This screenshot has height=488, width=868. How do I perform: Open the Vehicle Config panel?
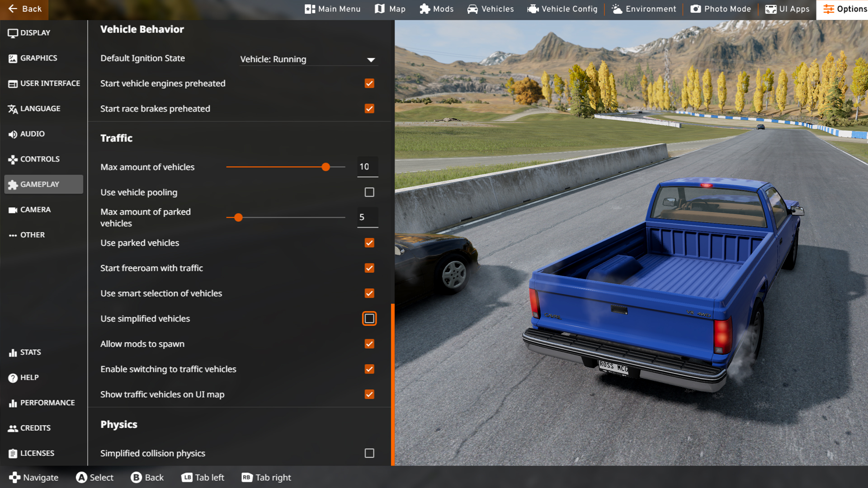[x=562, y=9]
